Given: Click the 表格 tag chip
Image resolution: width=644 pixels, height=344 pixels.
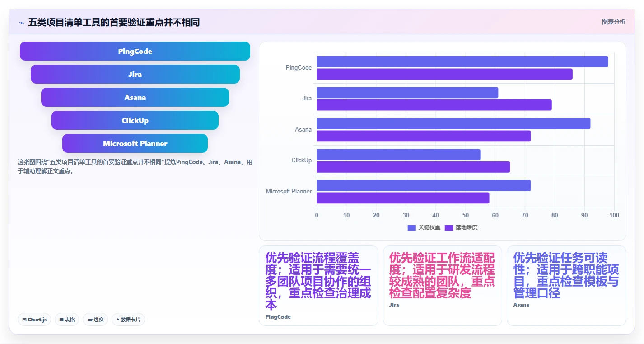Looking at the screenshot, I should tap(67, 320).
